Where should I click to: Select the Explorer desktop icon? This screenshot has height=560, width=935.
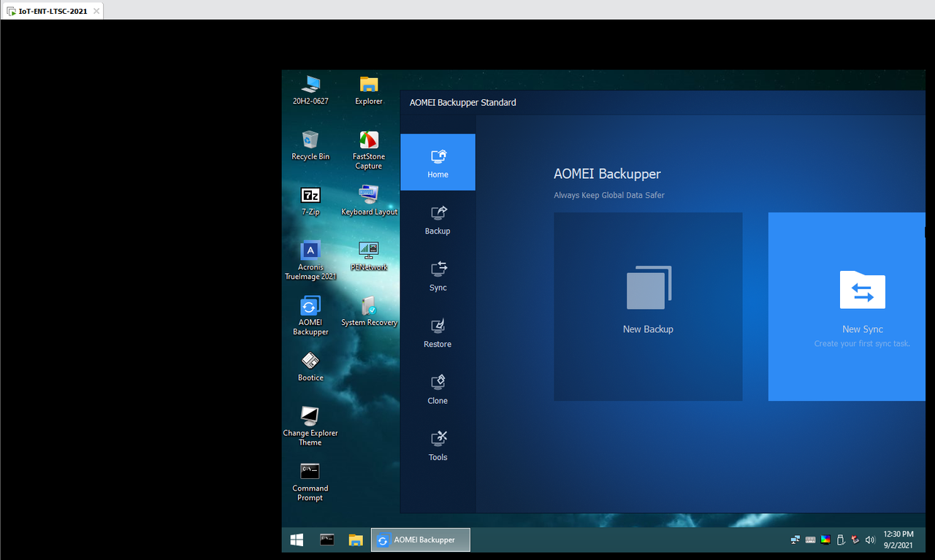[x=369, y=91]
